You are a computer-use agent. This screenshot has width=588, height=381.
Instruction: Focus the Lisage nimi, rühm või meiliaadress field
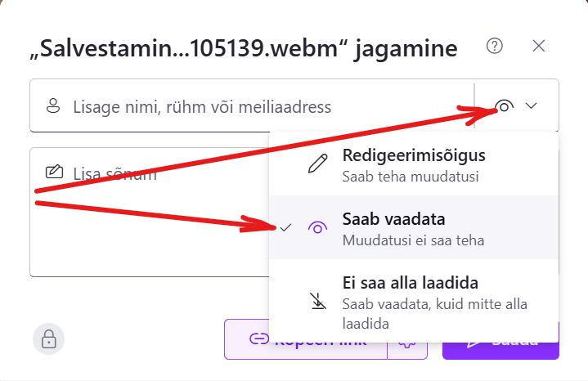click(x=245, y=106)
